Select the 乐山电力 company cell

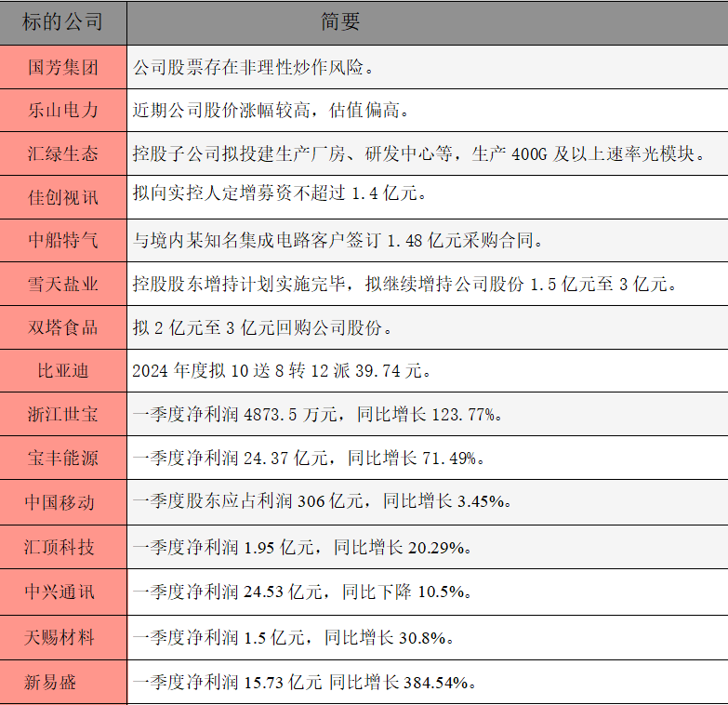pos(63,111)
